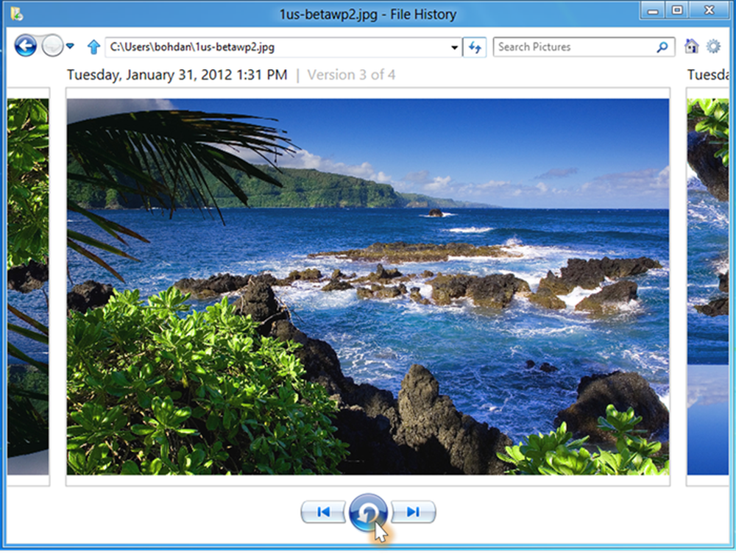
Task: Maximize the File History window
Action: coord(677,11)
